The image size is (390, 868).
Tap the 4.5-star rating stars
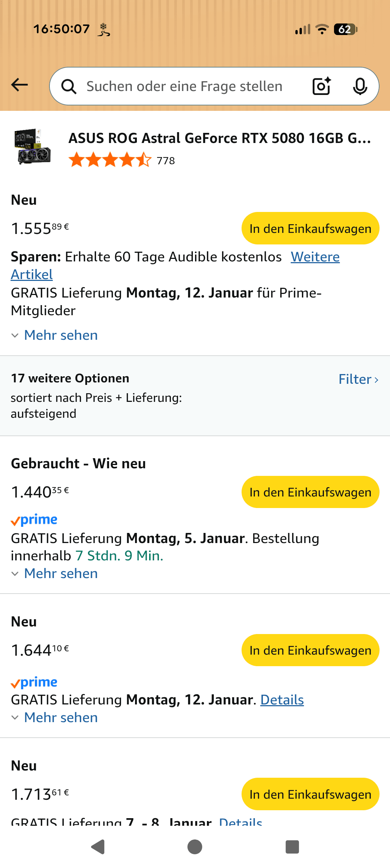(x=110, y=160)
